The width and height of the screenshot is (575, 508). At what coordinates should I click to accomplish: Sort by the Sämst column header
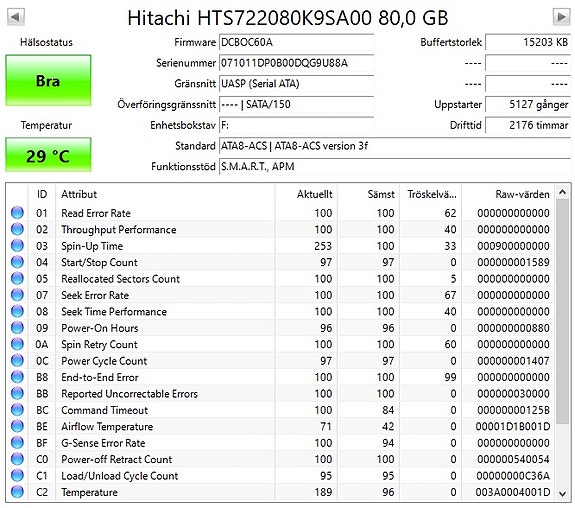[369, 194]
